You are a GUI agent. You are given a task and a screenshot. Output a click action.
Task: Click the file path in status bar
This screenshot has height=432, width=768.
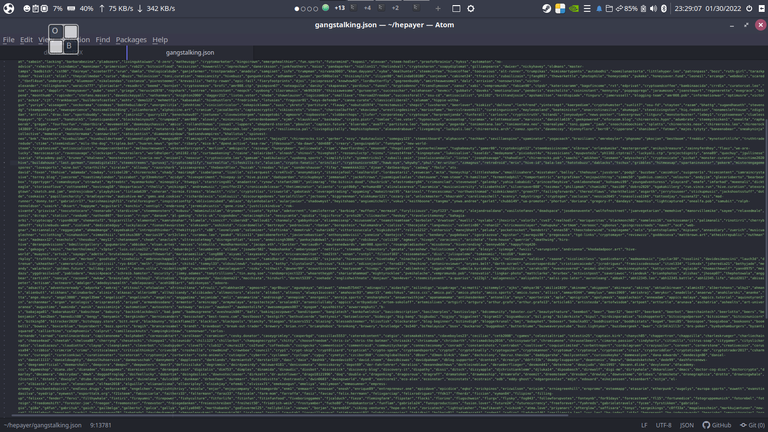point(43,425)
